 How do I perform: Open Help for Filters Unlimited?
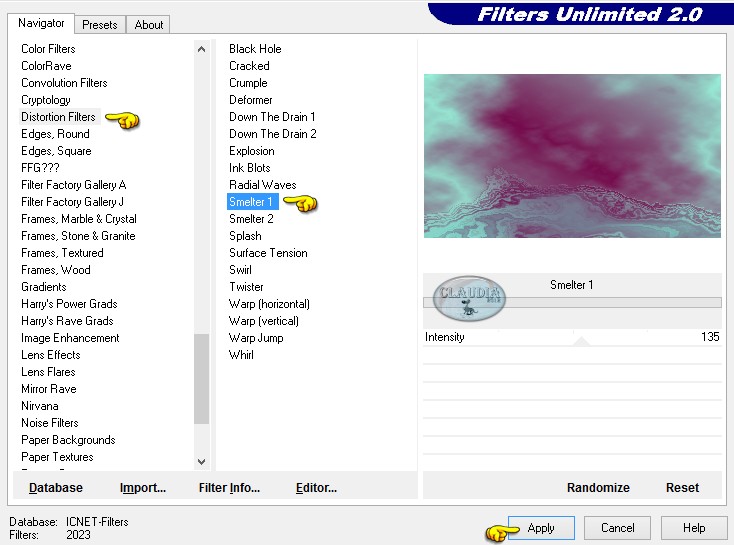click(694, 528)
